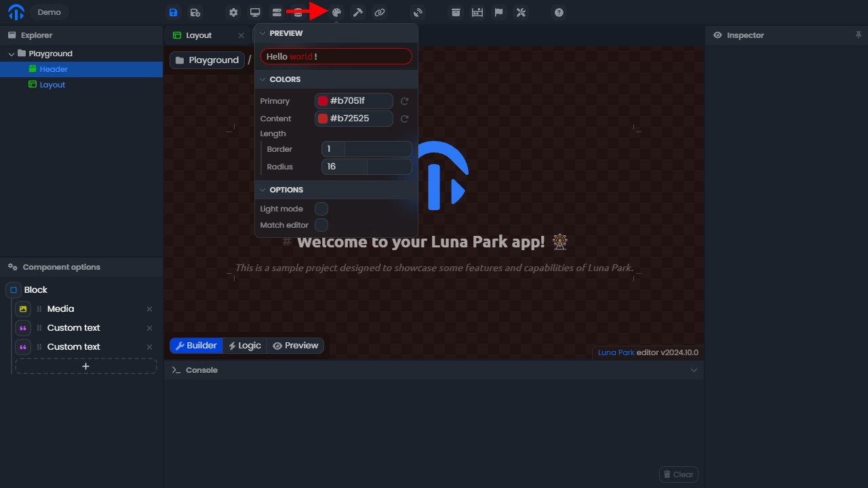Switch to the Preview tab
Screen dimensions: 868x488
tap(296, 346)
